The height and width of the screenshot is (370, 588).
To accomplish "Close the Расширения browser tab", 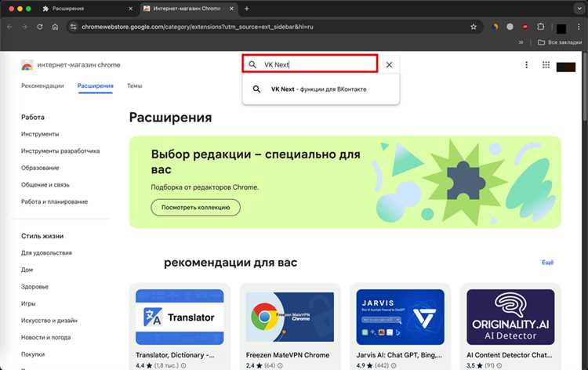I will (x=130, y=9).
